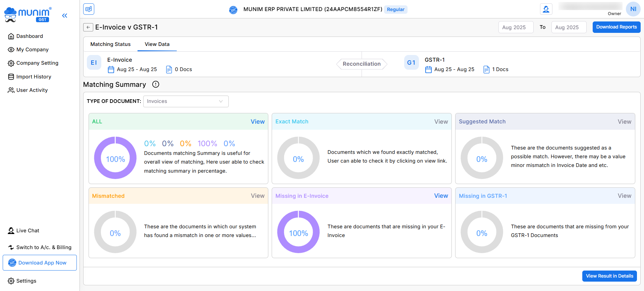Click the E-Invoice date range Aug 25 - Aug 25
Screen dimensions: 644x291
click(137, 69)
